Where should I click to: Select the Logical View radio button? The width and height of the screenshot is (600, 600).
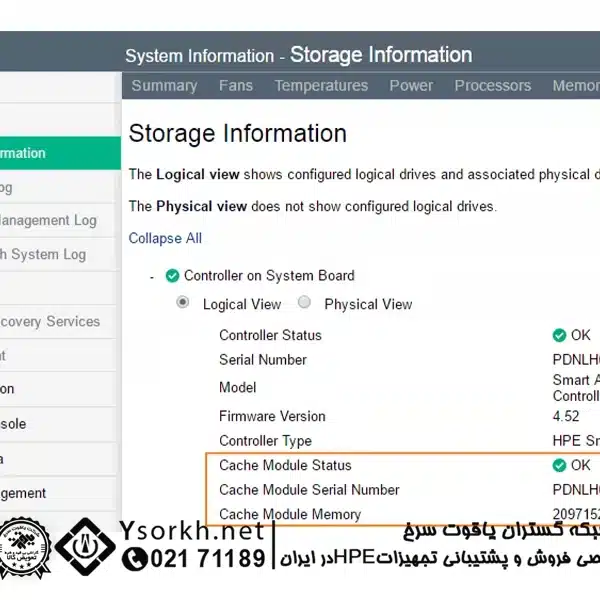183,303
